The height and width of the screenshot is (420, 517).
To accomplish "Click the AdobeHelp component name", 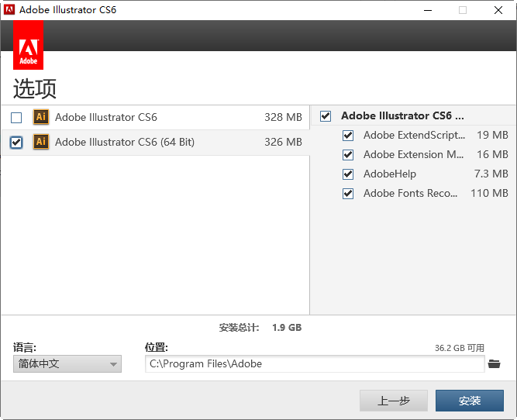I will point(390,174).
